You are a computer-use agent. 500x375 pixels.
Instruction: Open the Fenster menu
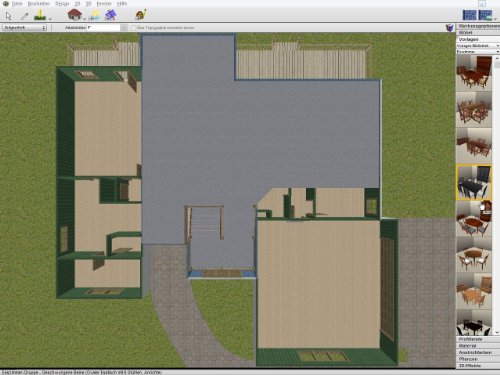coord(104,4)
